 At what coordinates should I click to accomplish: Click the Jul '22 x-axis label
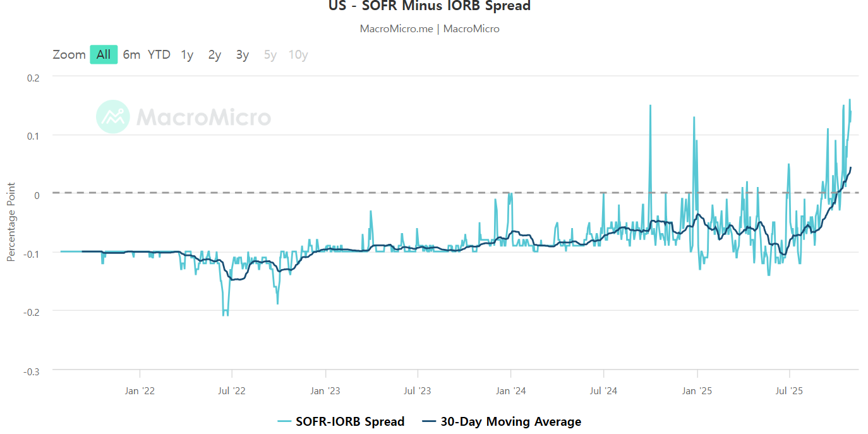[232, 391]
